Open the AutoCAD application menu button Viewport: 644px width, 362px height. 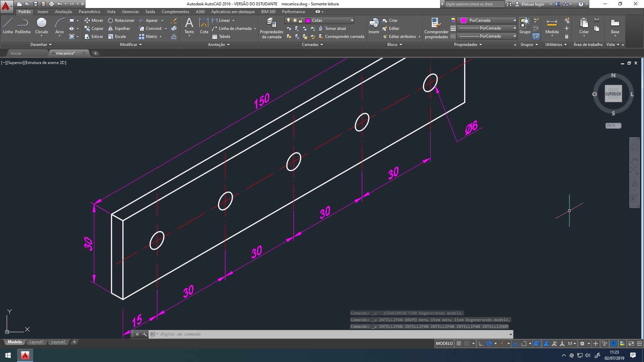(x=6, y=6)
